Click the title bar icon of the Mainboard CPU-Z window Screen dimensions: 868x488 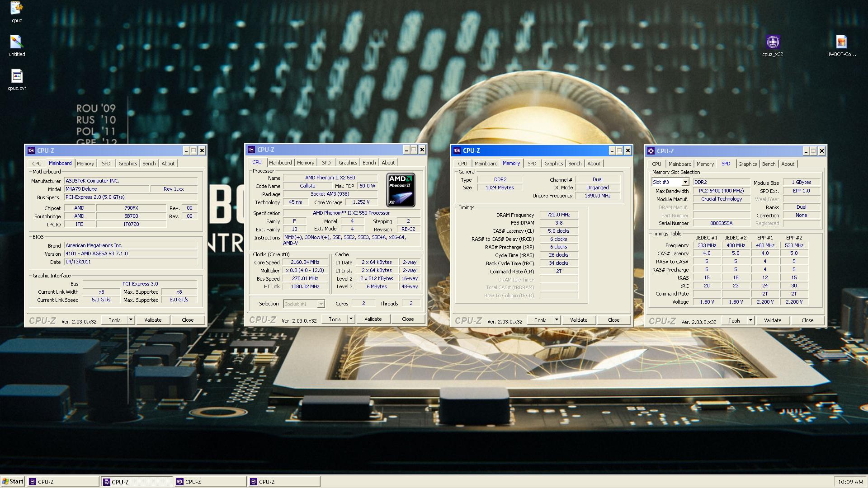(31, 150)
